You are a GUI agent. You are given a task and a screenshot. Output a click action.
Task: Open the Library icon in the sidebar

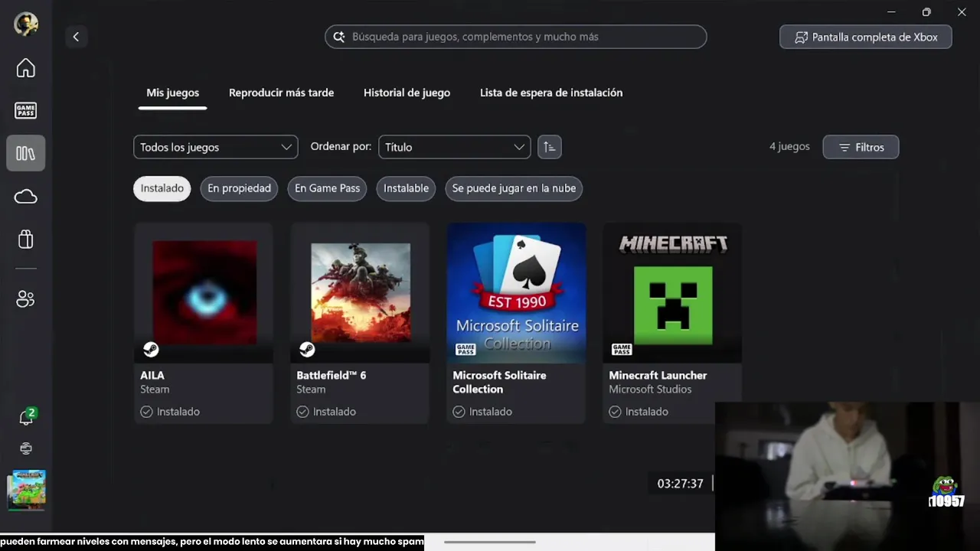pos(26,153)
